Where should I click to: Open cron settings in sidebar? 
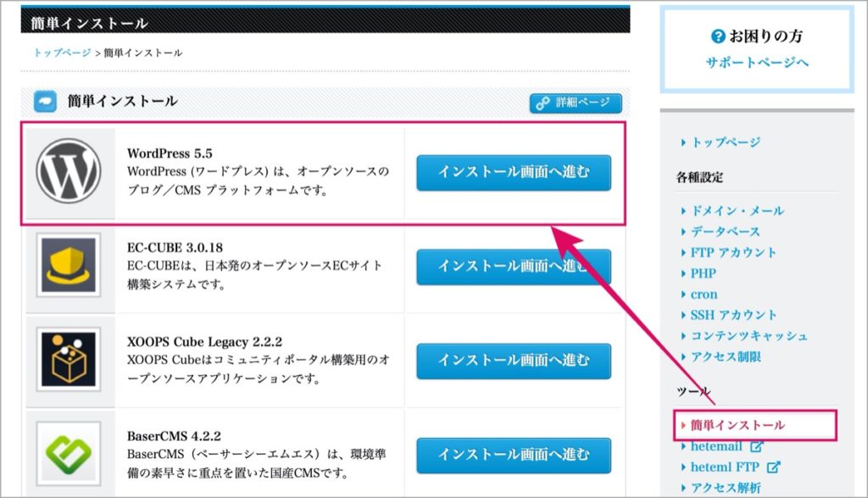704,294
